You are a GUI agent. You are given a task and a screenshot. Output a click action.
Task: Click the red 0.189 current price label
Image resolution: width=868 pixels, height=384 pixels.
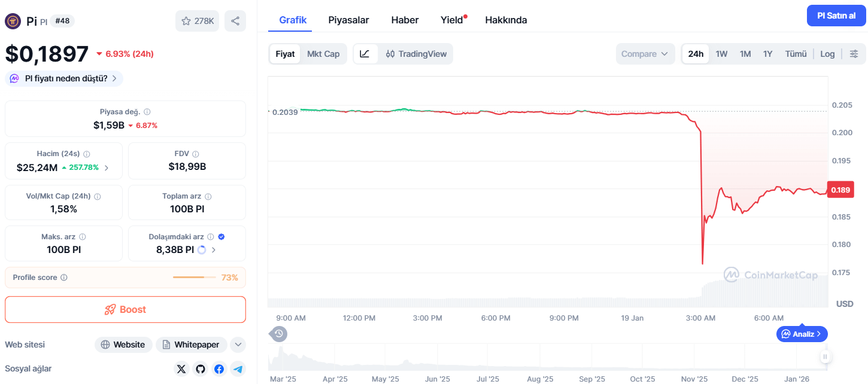pyautogui.click(x=840, y=190)
